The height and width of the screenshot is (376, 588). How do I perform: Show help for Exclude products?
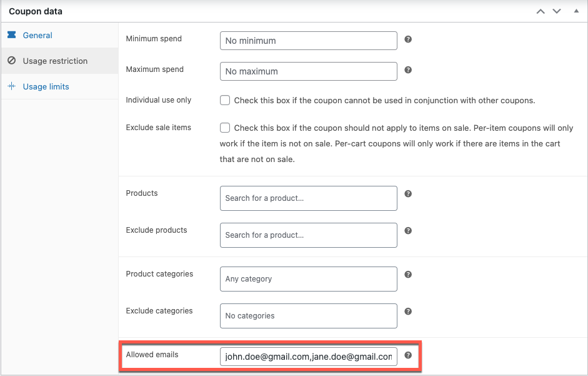pyautogui.click(x=408, y=231)
